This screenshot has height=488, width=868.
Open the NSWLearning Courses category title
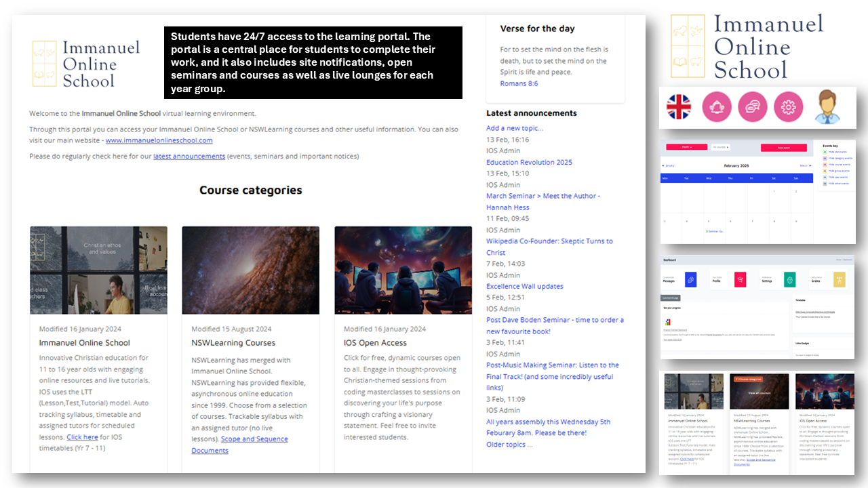tap(233, 343)
